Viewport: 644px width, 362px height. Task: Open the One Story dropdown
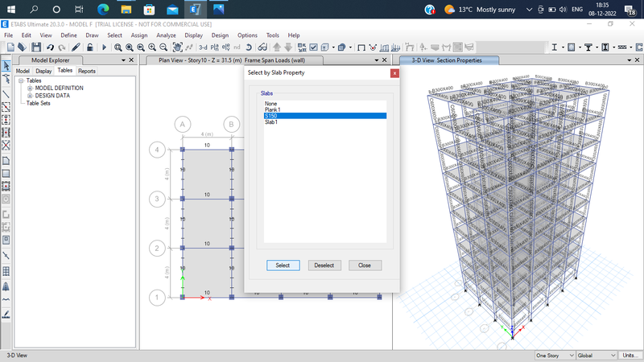pyautogui.click(x=555, y=356)
